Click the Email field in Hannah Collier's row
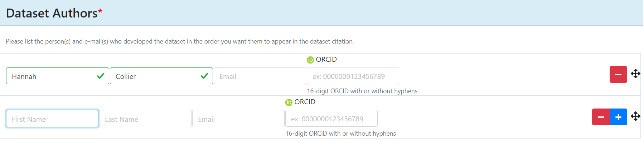The image size is (644, 146). pos(260,76)
